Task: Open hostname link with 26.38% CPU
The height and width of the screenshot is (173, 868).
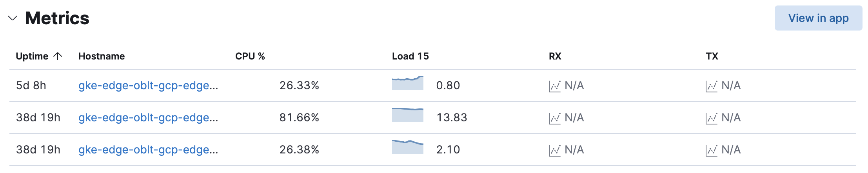Action: 148,150
